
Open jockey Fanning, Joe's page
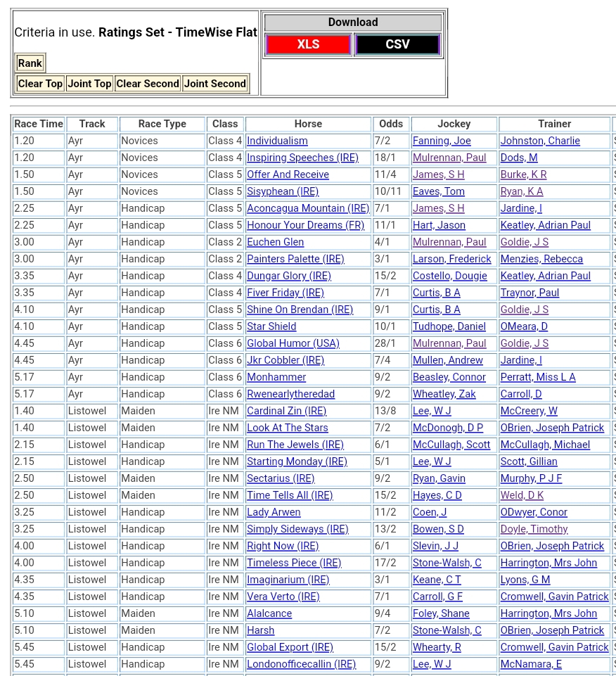coord(442,141)
